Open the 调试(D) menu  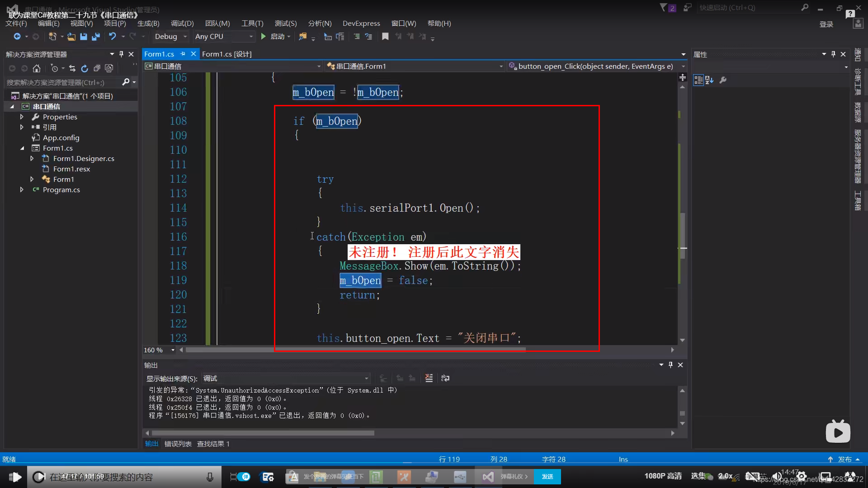(182, 24)
